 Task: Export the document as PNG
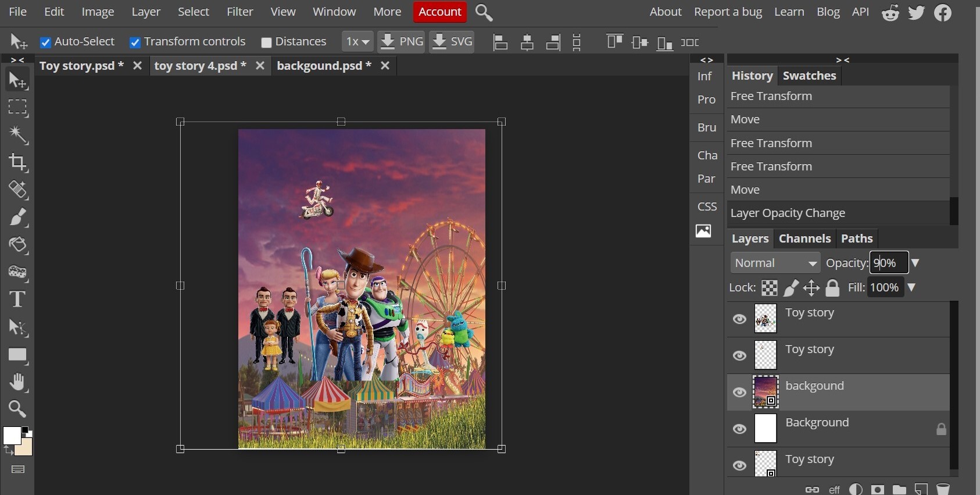[x=401, y=42]
